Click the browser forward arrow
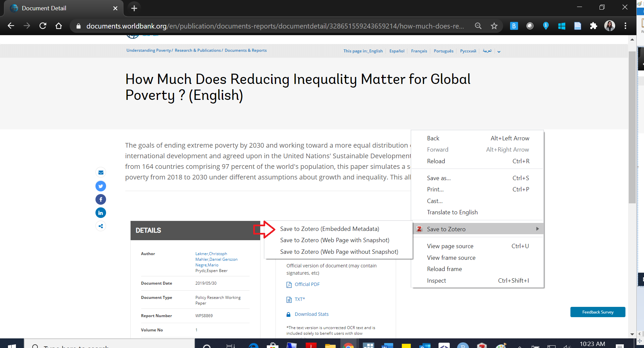The width and height of the screenshot is (644, 348). tap(27, 26)
